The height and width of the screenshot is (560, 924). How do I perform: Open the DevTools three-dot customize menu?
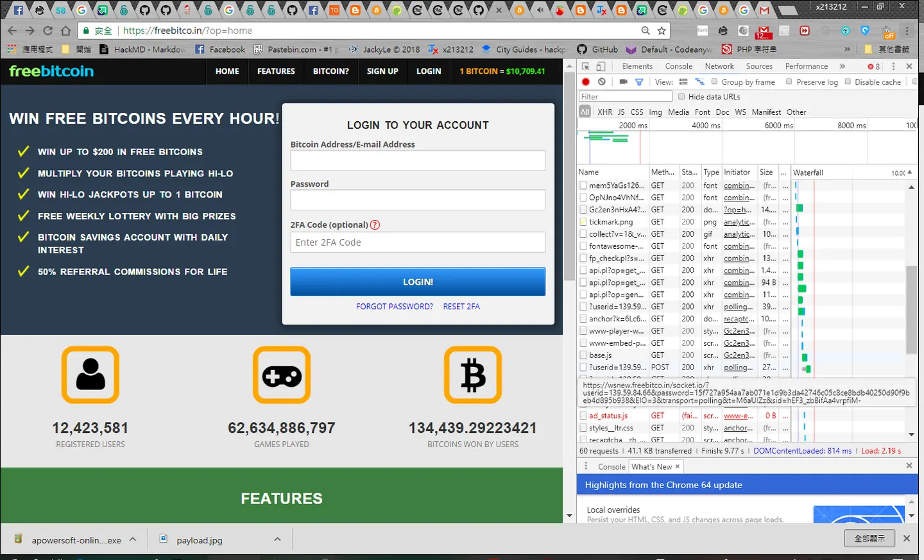click(893, 66)
